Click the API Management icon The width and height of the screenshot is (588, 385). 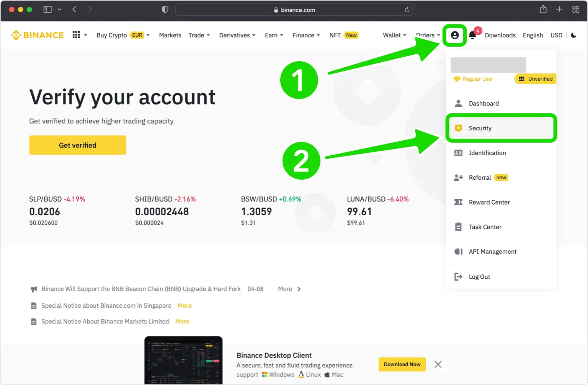pyautogui.click(x=458, y=251)
